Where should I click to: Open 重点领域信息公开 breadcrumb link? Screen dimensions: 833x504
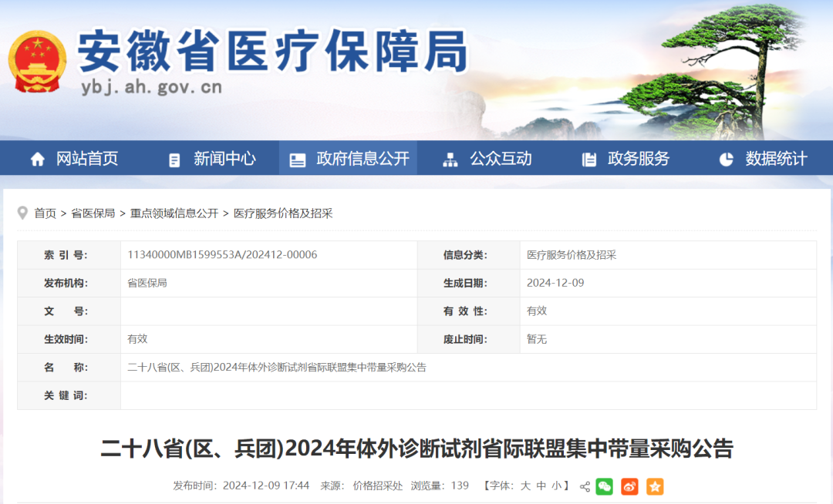click(x=174, y=213)
